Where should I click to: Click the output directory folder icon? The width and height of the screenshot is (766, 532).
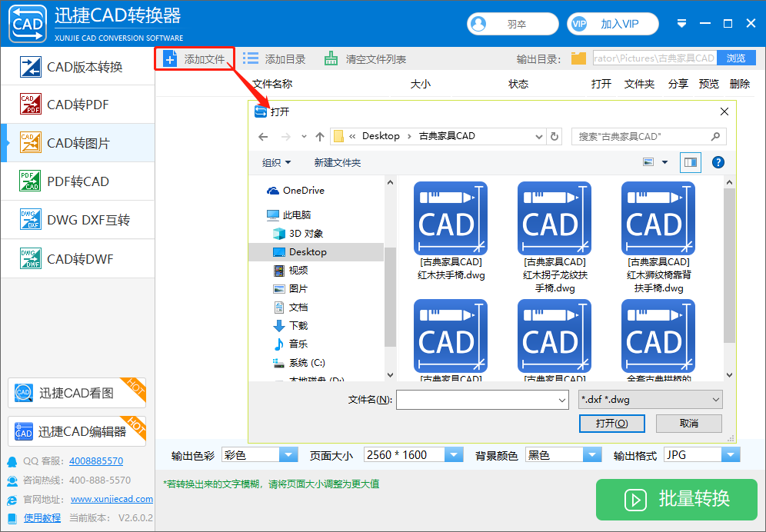(578, 58)
